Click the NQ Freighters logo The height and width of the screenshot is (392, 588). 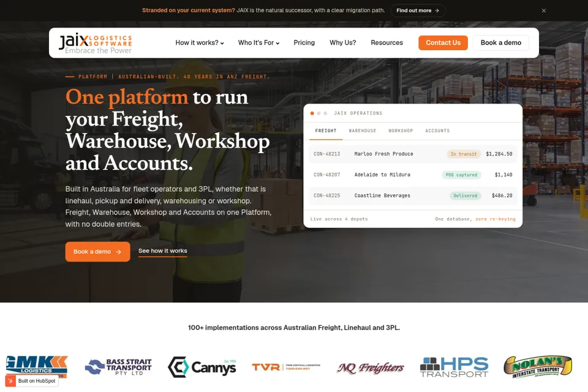point(370,368)
